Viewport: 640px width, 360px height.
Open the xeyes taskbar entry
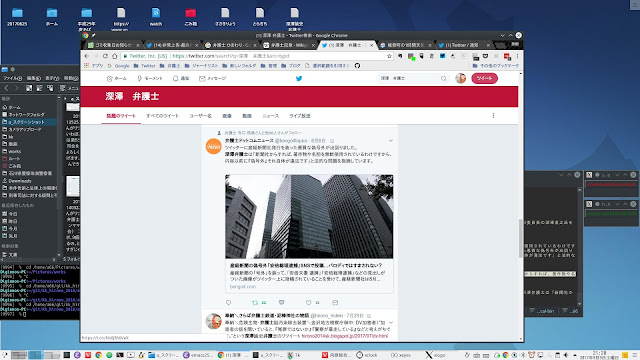coord(401,355)
